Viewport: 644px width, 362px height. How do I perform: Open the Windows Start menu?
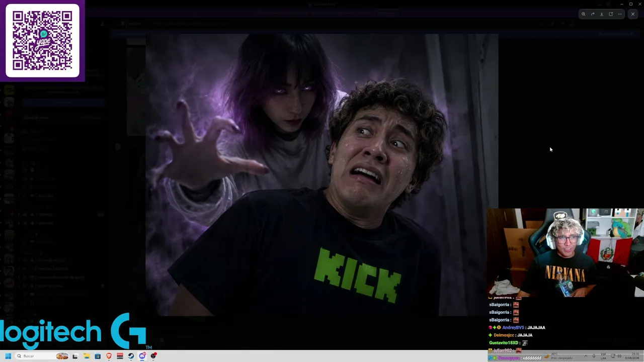pos(8,356)
